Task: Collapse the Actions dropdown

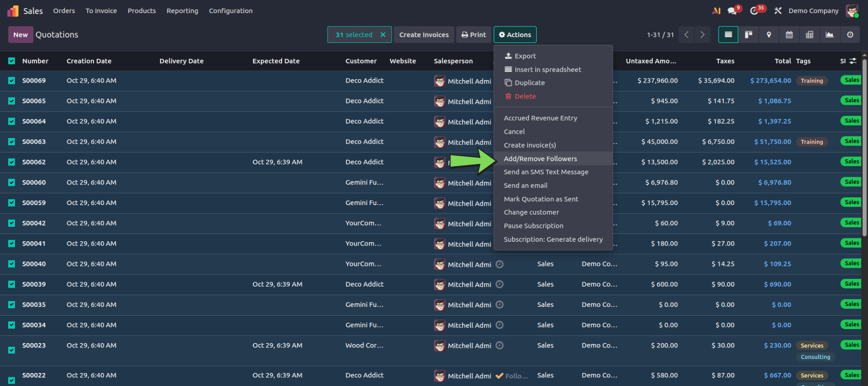Action: pos(515,35)
